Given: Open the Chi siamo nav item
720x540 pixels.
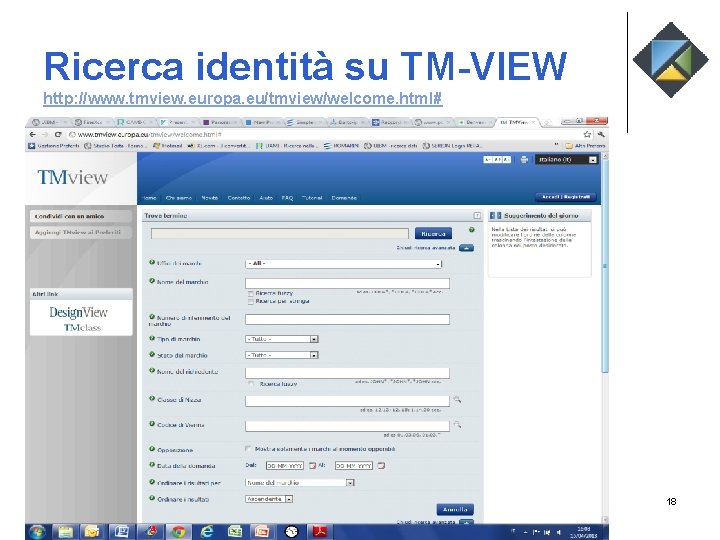Looking at the screenshot, I should [179, 198].
